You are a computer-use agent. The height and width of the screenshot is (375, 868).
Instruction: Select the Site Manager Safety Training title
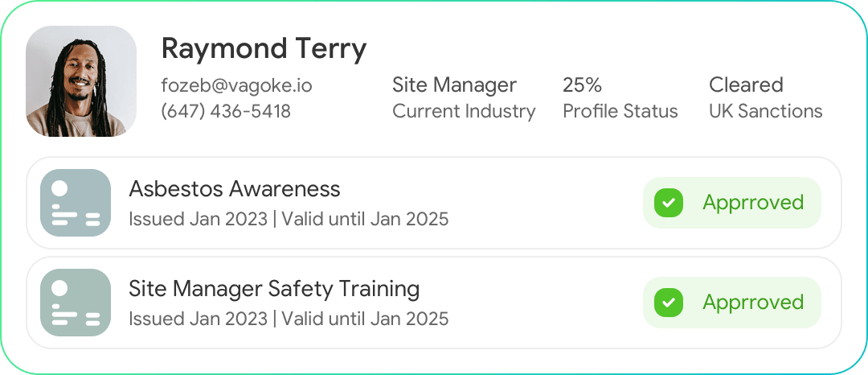click(274, 289)
